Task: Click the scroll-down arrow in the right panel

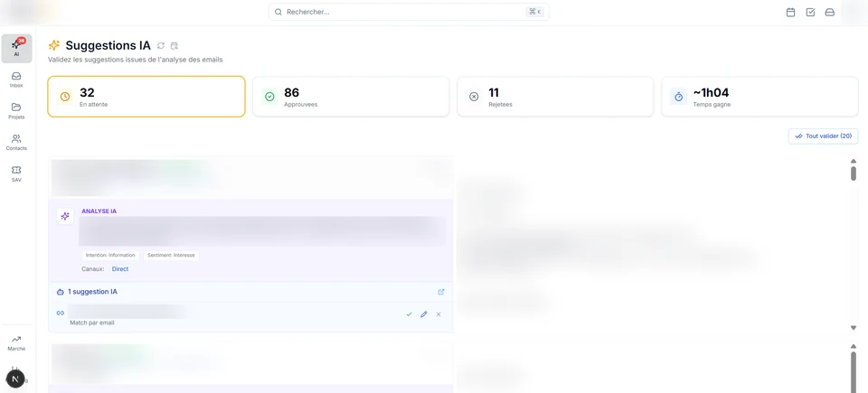Action: (x=853, y=328)
